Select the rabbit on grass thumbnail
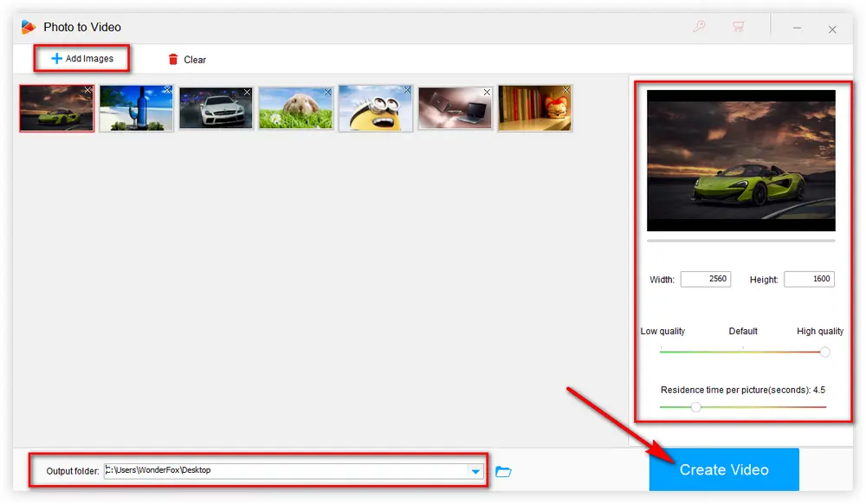 295,108
